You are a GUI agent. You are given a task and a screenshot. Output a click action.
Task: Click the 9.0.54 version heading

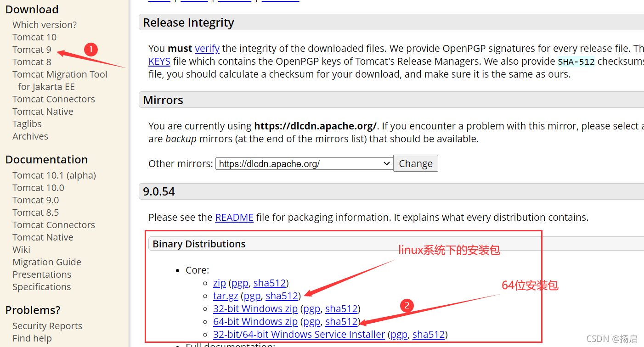[159, 191]
